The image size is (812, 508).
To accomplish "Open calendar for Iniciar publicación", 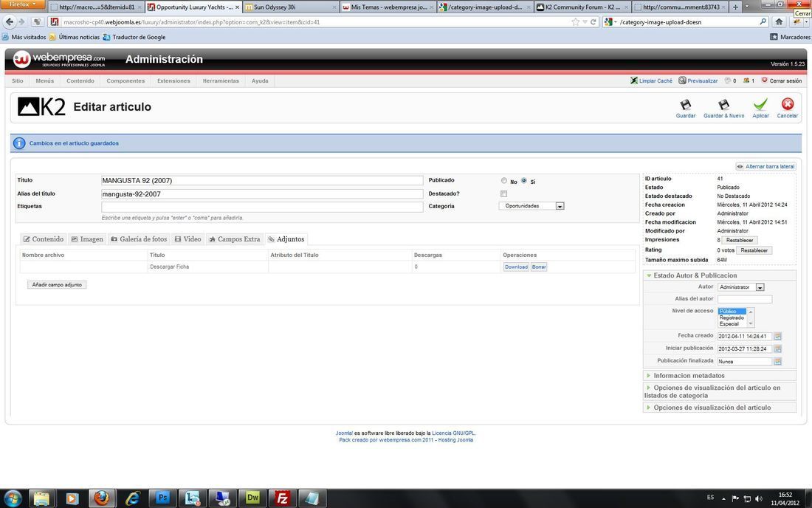I will click(777, 349).
